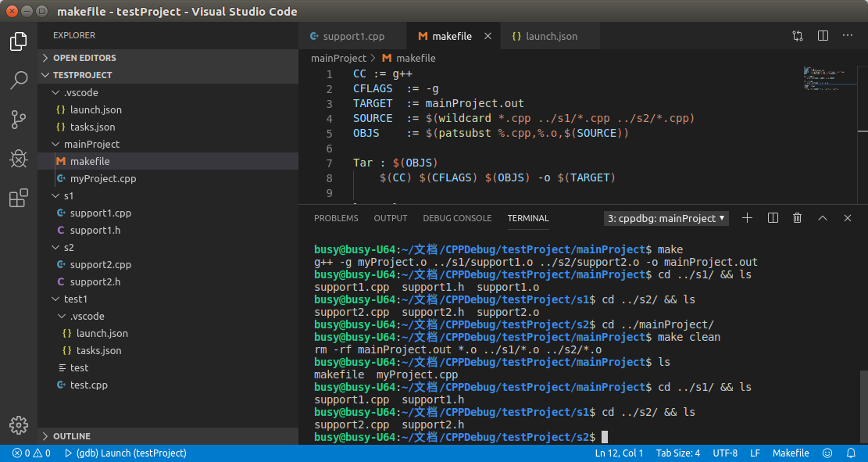Open the Problems panel tab
This screenshot has width=868, height=462.
[x=336, y=218]
